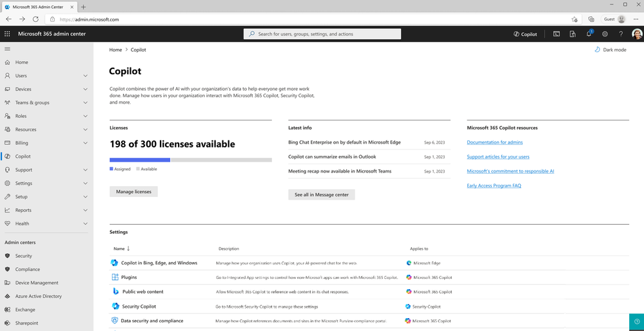Image resolution: width=644 pixels, height=331 pixels.
Task: Click the Devices icon in sidebar
Action: [7, 89]
